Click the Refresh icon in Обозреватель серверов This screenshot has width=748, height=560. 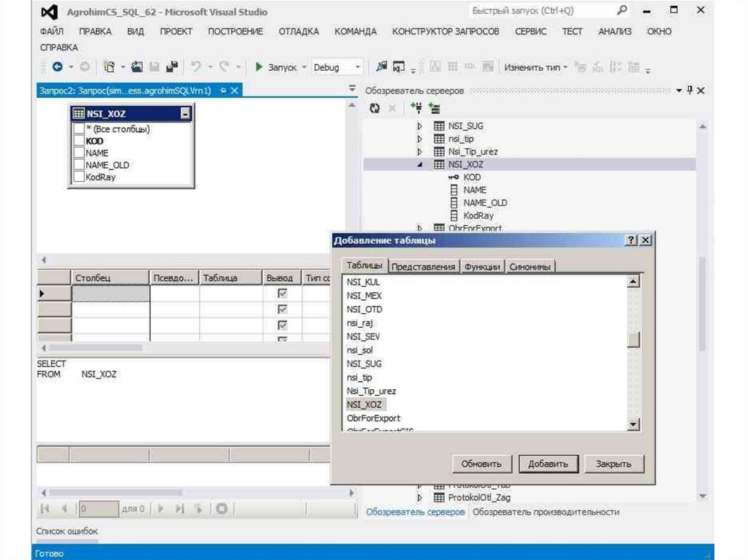coord(375,108)
